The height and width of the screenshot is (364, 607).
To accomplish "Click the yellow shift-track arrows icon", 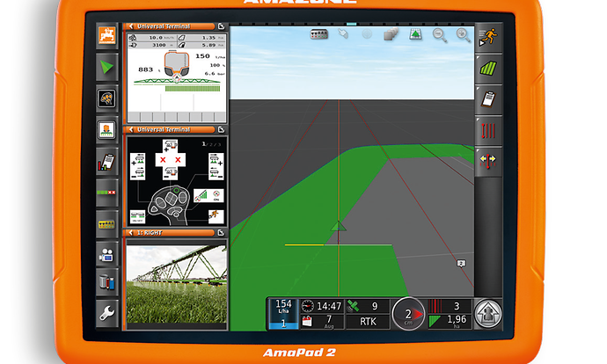I will 488,163.
